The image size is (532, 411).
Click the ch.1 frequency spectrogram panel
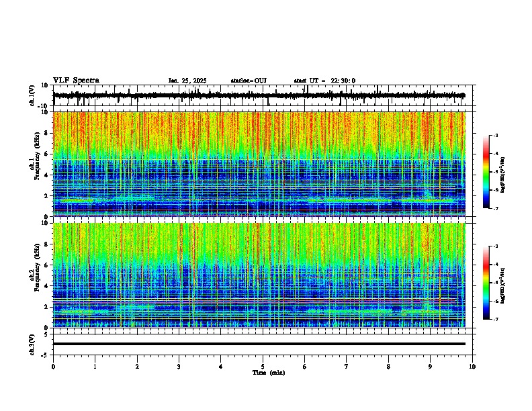tap(259, 164)
